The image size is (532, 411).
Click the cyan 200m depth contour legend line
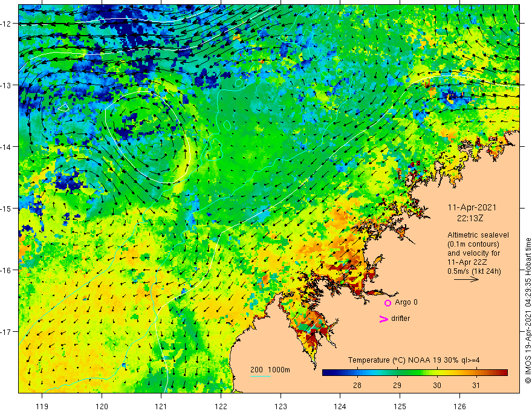(x=260, y=376)
